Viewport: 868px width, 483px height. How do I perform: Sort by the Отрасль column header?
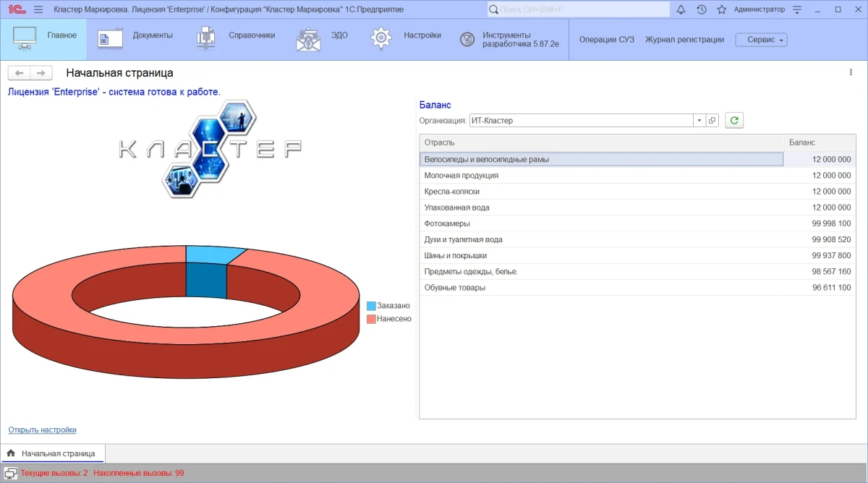tap(602, 142)
